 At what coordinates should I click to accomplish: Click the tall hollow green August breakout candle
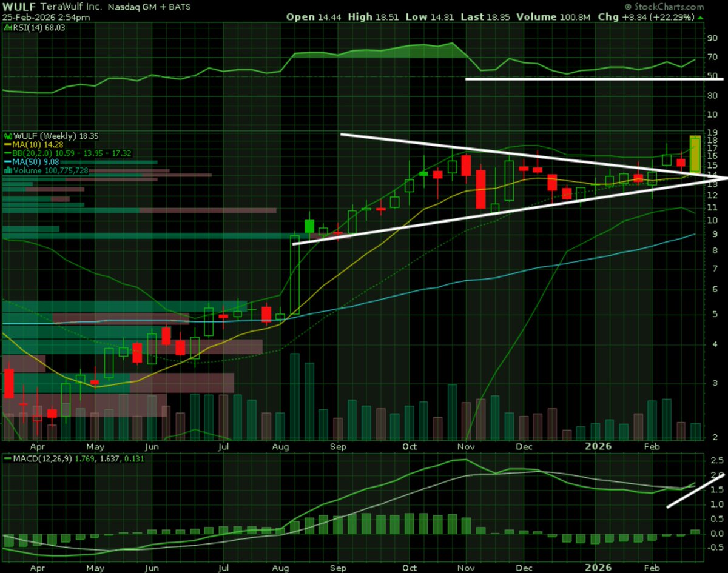pyautogui.click(x=295, y=275)
